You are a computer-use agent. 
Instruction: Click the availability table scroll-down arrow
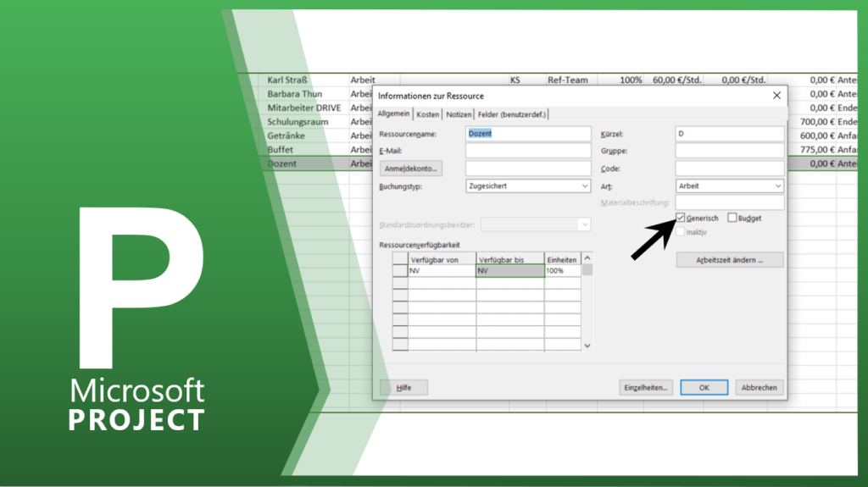(x=587, y=346)
